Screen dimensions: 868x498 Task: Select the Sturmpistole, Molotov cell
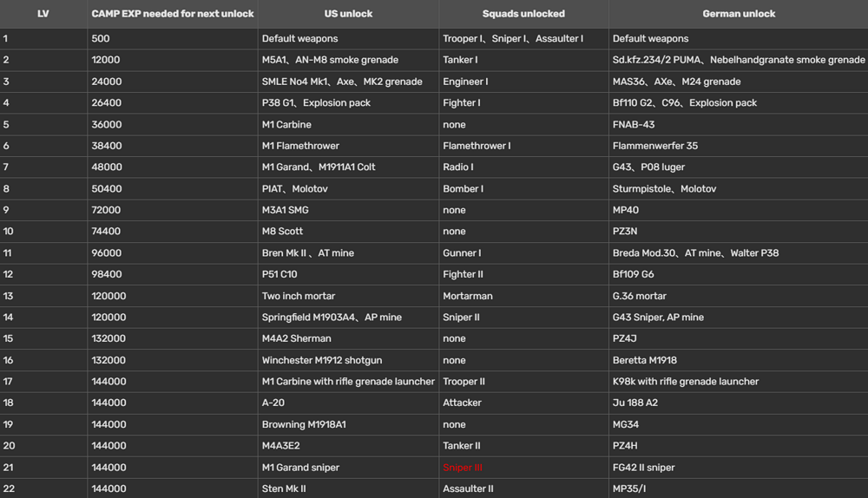coord(739,188)
